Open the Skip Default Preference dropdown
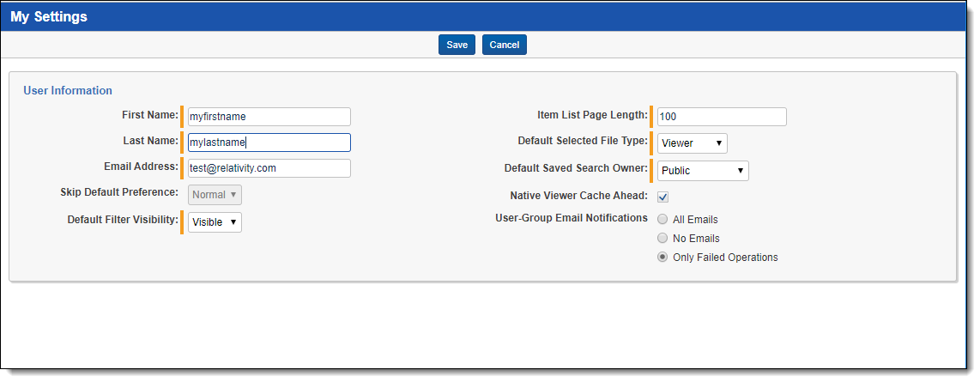The width and height of the screenshot is (980, 382). click(x=215, y=195)
